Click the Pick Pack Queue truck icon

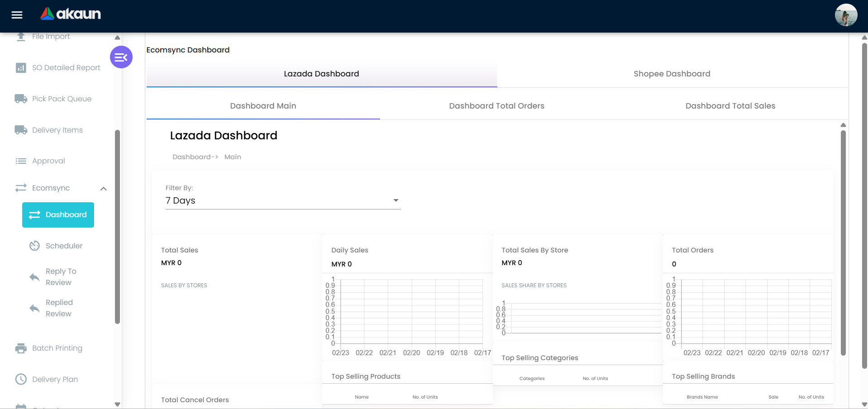click(21, 99)
